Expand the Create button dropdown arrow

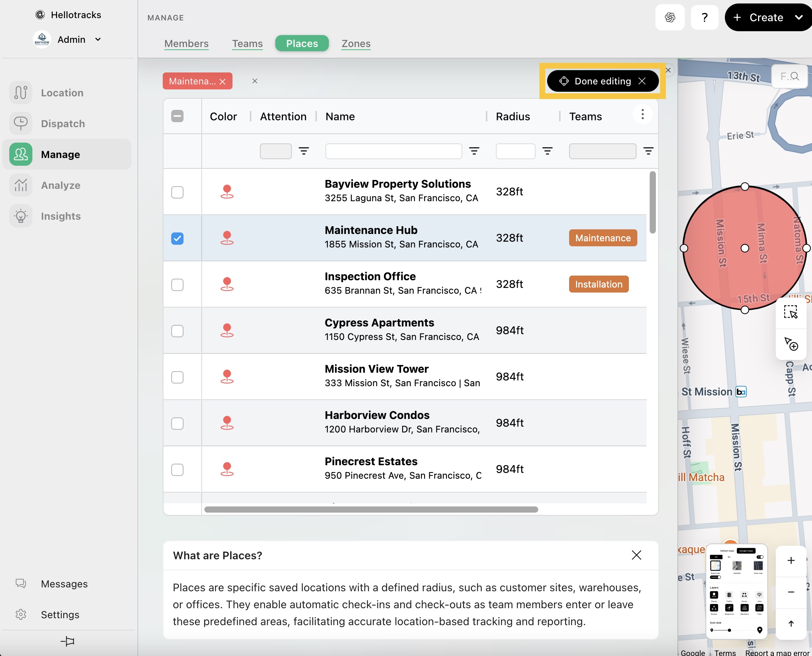[799, 17]
